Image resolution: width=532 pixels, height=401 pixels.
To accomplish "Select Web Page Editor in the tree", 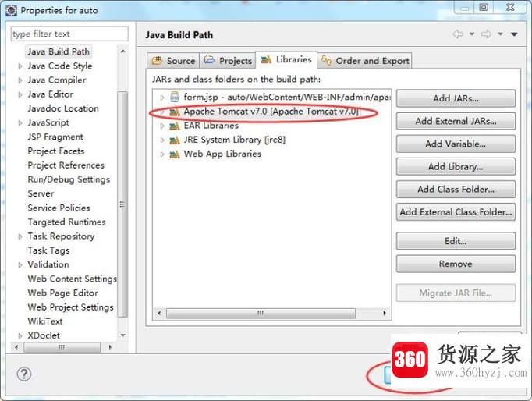I will pyautogui.click(x=62, y=293).
